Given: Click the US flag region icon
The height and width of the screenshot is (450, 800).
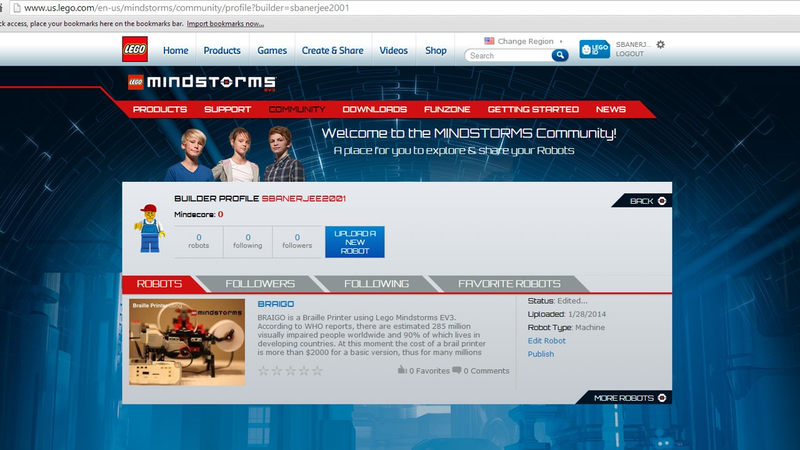Looking at the screenshot, I should 489,41.
